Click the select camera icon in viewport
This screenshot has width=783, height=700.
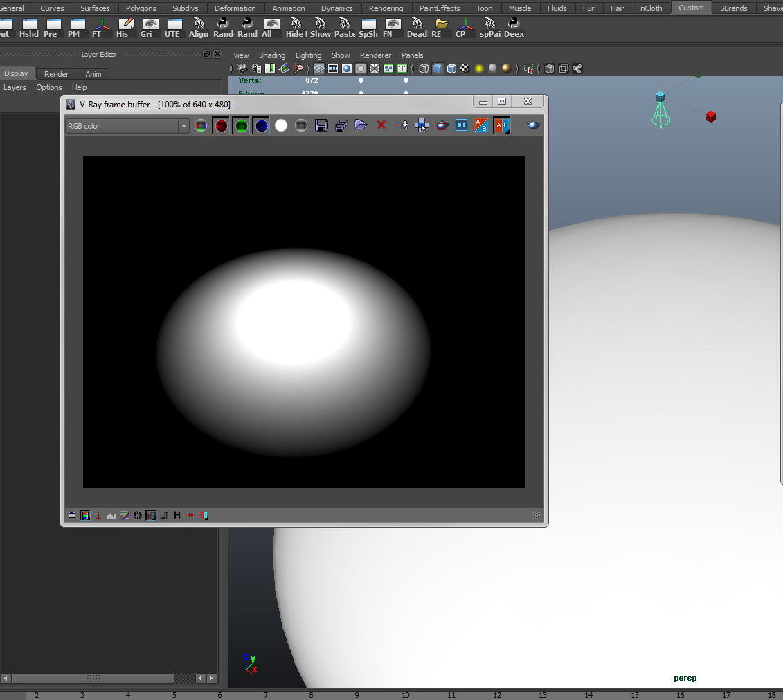coord(242,69)
